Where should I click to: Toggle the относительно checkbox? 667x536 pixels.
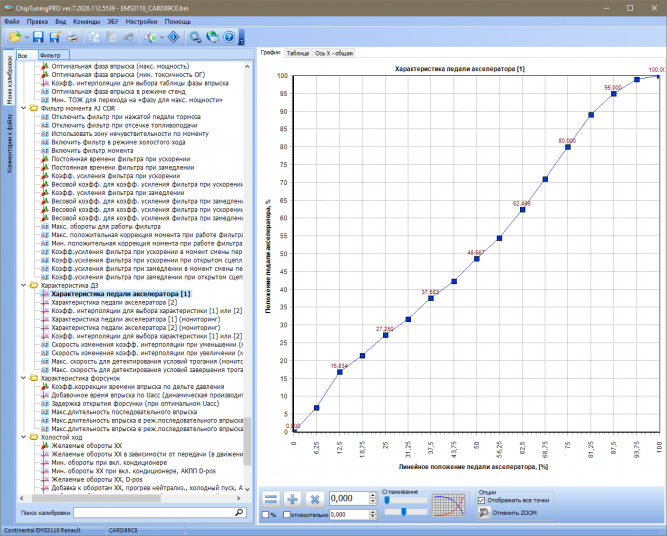(287, 515)
